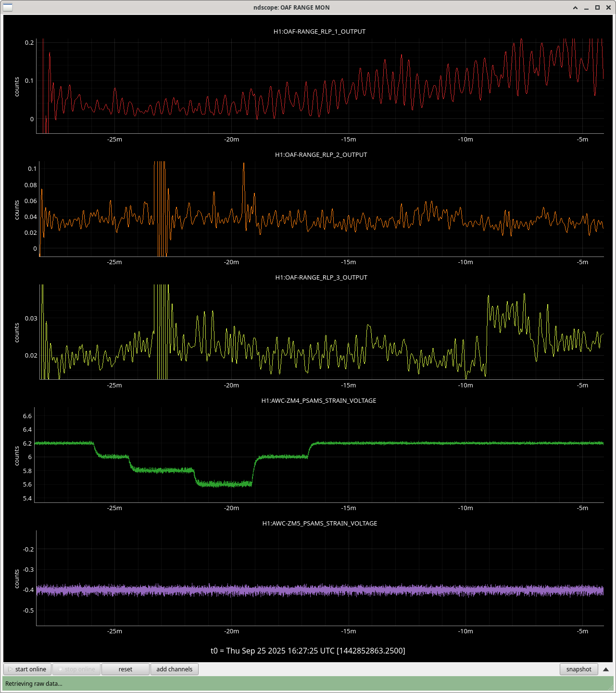The height and width of the screenshot is (693, 616).
Task: Select the H1:OAF-RANGE_RLP_3_OUTPUT plot title
Action: (321, 278)
